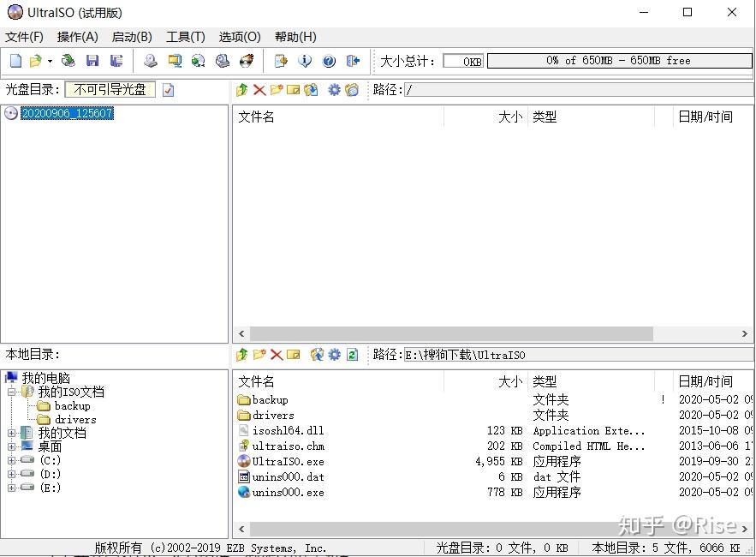Open the 启动(B) menu
This screenshot has height=557, width=756.
click(x=132, y=37)
